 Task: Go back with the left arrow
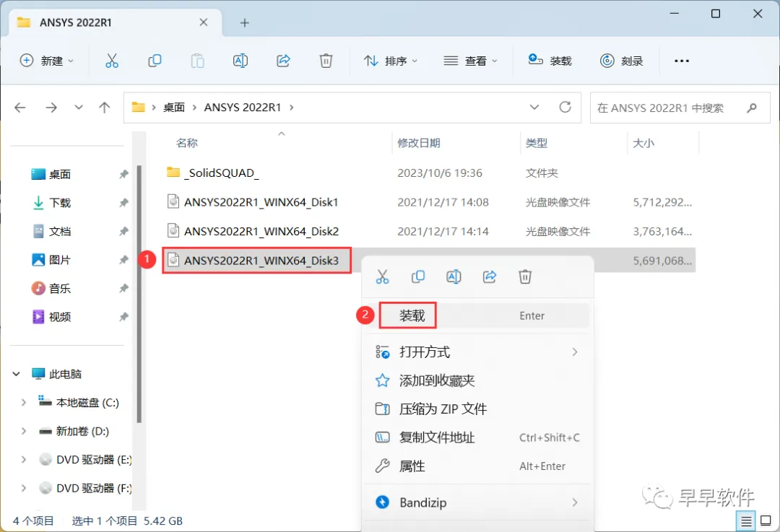20,108
